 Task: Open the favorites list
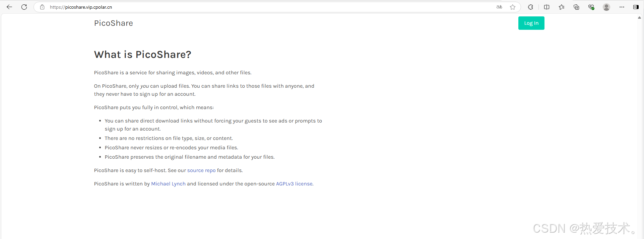click(562, 7)
